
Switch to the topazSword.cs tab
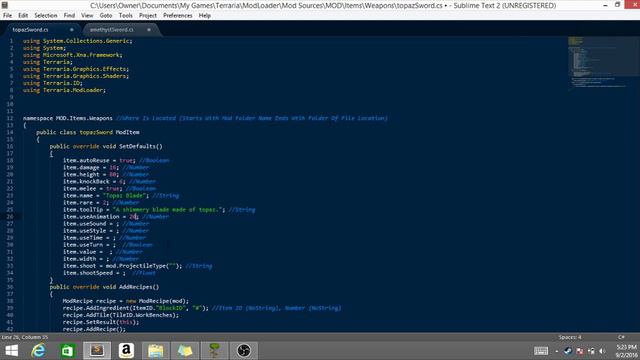[x=31, y=30]
